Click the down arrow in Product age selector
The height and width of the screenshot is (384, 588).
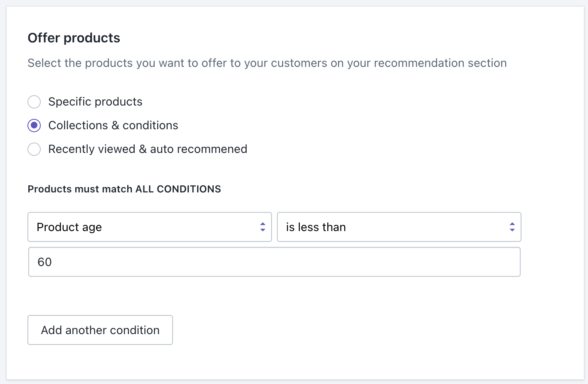click(x=263, y=230)
